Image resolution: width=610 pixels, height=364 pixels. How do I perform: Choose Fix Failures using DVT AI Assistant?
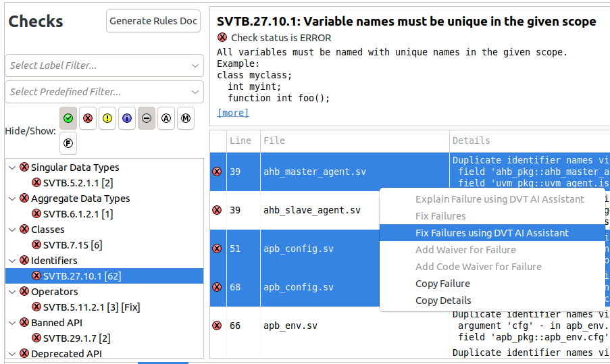click(x=492, y=233)
